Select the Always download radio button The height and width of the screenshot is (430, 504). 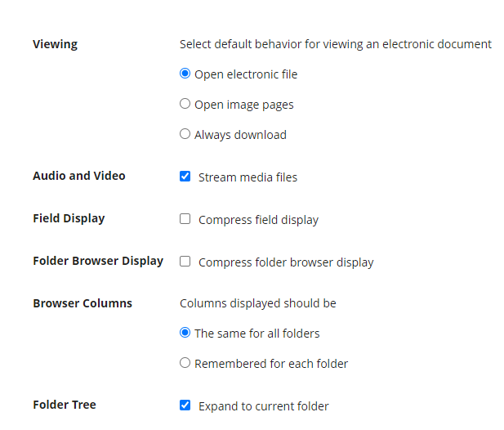(x=185, y=134)
